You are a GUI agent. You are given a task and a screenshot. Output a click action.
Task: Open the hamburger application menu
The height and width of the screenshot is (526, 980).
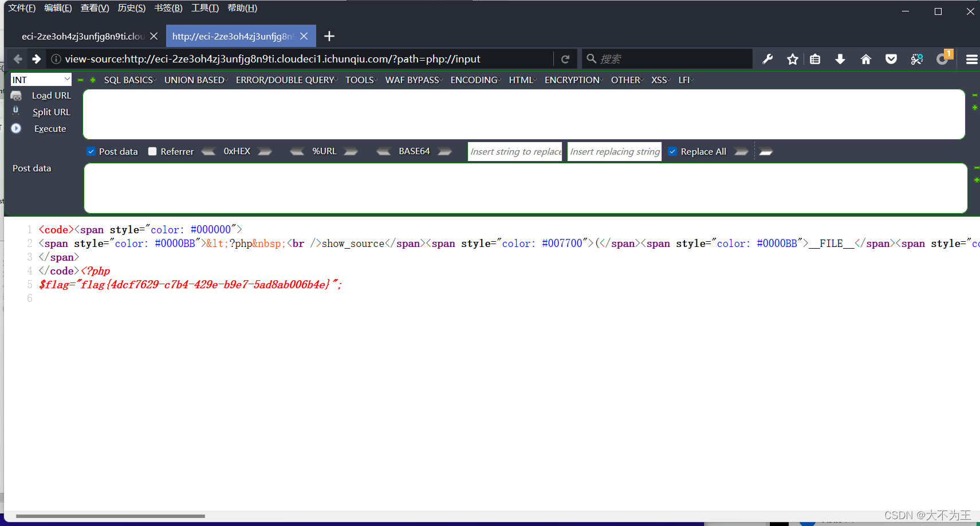971,59
